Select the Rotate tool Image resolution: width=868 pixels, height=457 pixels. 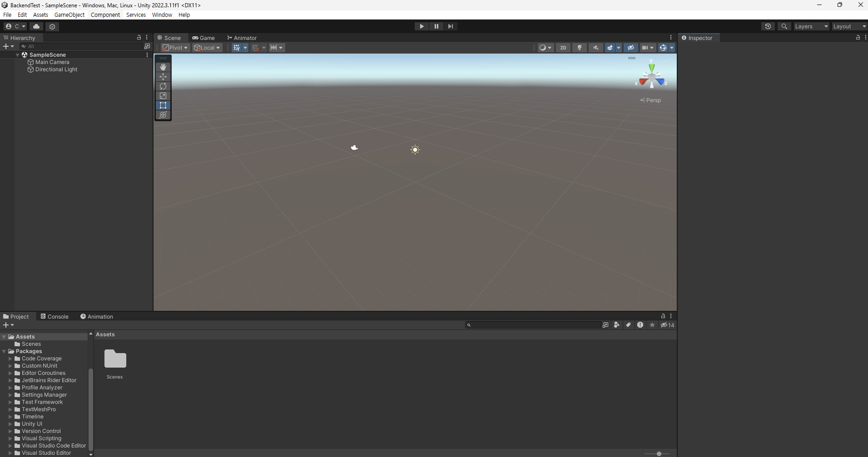pos(163,86)
